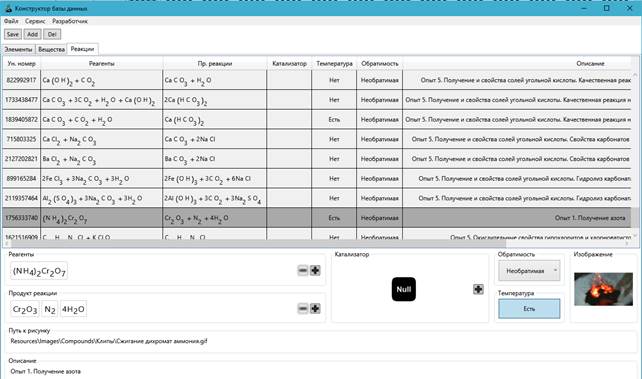
Task: Click the image path input field
Action: (x=321, y=341)
